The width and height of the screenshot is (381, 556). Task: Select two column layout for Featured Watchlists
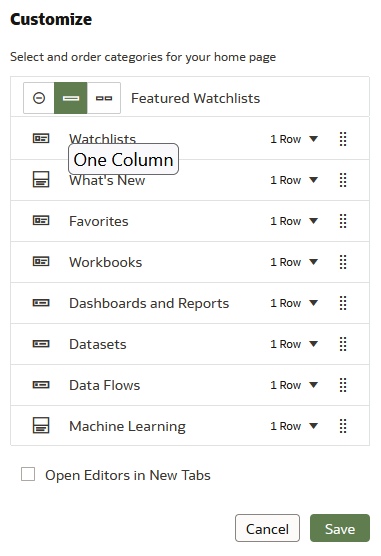click(x=104, y=98)
